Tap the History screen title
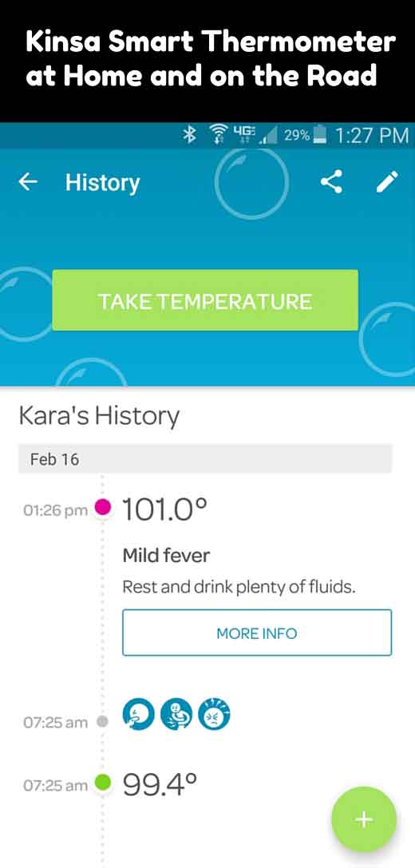The height and width of the screenshot is (868, 415). 102,183
